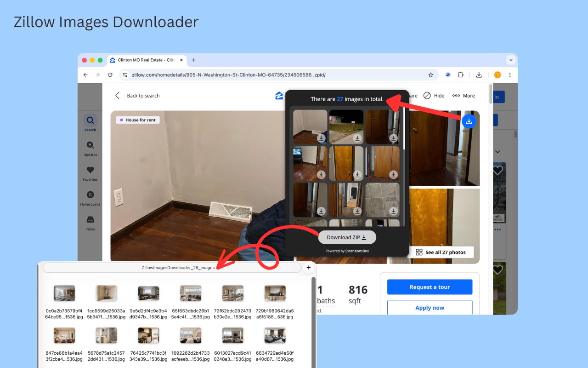Click See all 27 photos
Screen dimensions: 588x368
coord(441,252)
